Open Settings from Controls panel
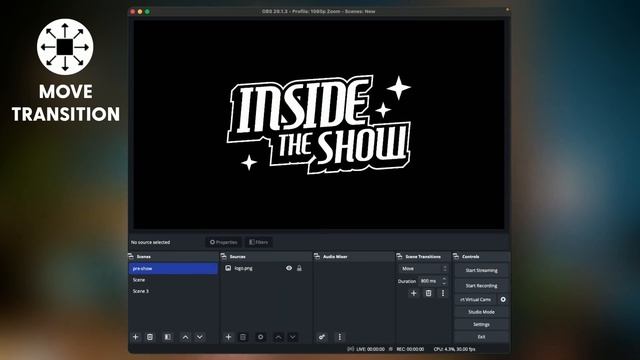The height and width of the screenshot is (360, 640). (482, 324)
